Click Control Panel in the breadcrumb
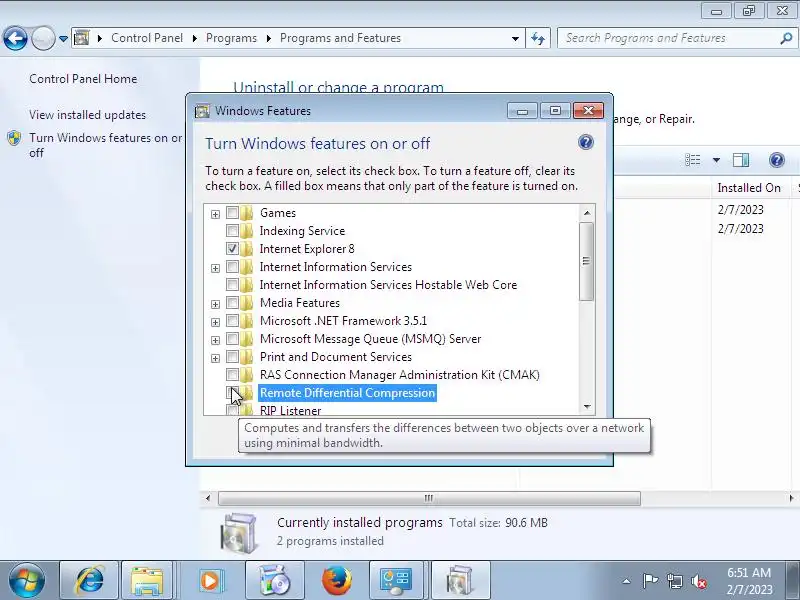The height and width of the screenshot is (600, 800). point(147,38)
